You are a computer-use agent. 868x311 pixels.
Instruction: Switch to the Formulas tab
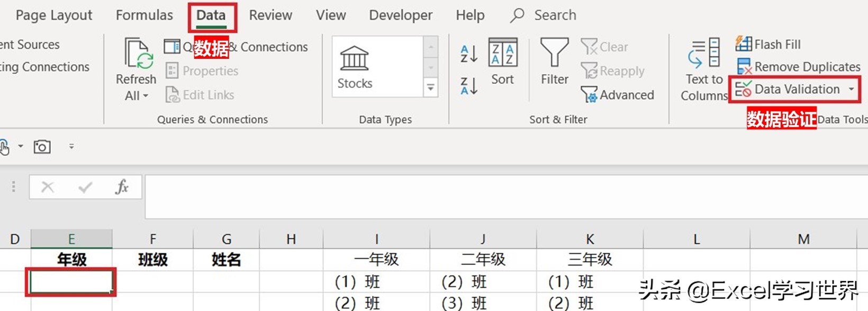click(144, 15)
